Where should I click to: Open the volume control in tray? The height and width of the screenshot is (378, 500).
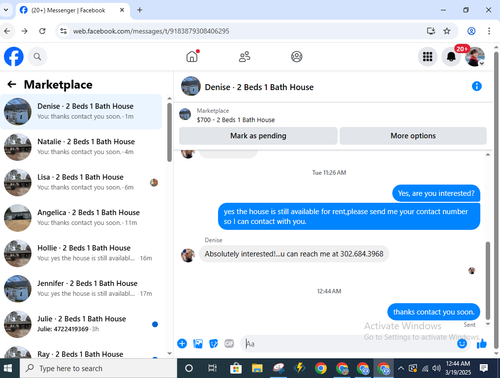coord(436,368)
